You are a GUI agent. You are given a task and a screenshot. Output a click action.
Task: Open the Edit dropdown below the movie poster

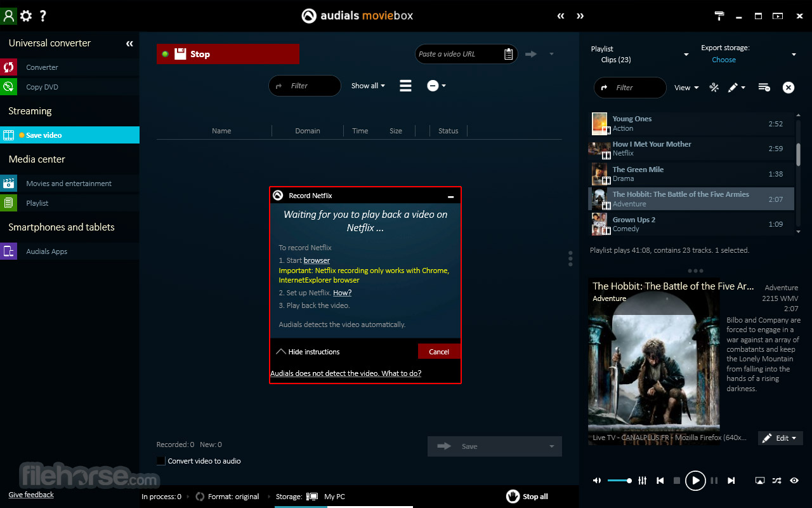pyautogui.click(x=780, y=438)
